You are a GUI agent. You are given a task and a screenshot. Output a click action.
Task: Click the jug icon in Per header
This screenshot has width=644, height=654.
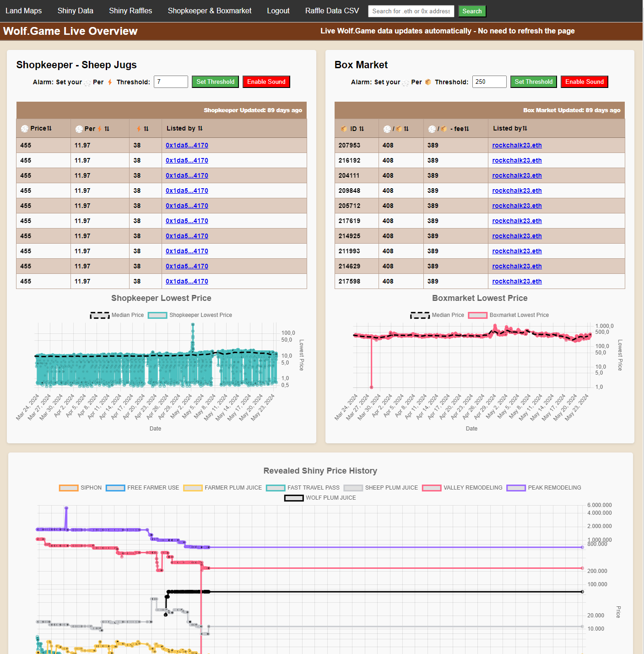point(99,129)
